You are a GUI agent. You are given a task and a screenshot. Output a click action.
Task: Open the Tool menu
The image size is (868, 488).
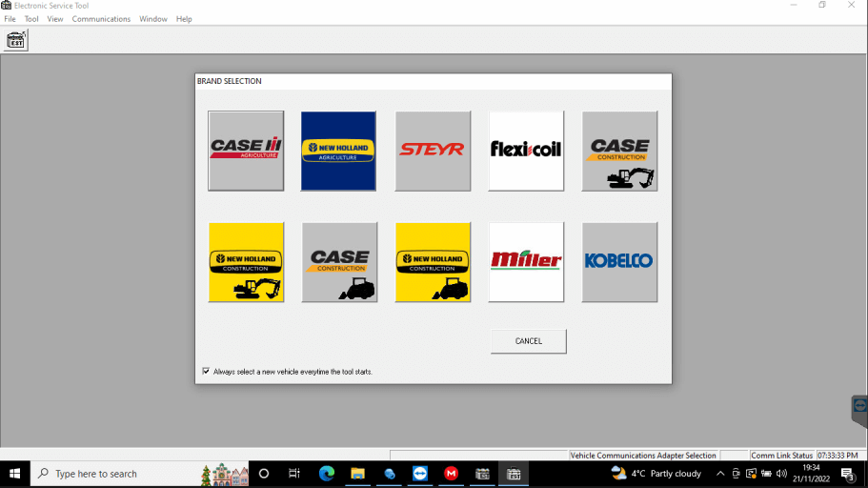pos(31,19)
